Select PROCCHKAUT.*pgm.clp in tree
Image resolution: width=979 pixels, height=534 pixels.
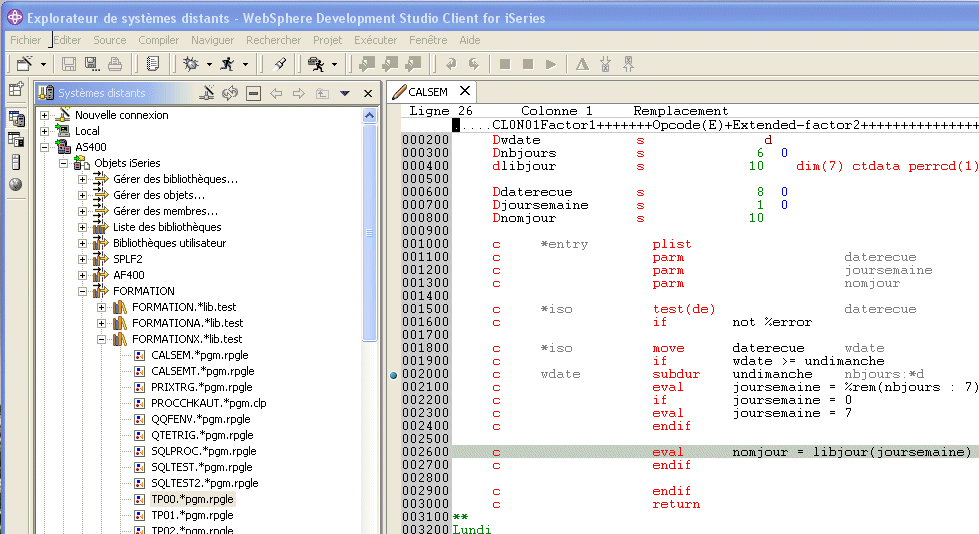pyautogui.click(x=209, y=403)
